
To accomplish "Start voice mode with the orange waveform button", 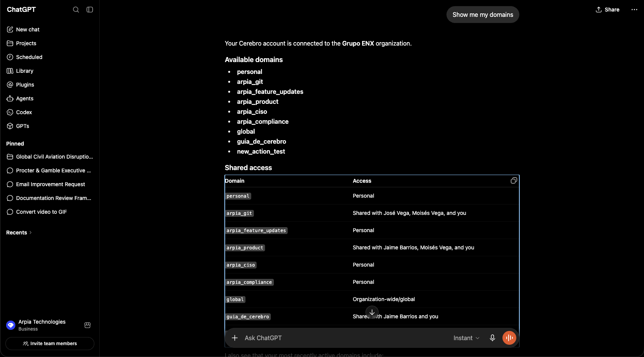I will (509, 338).
